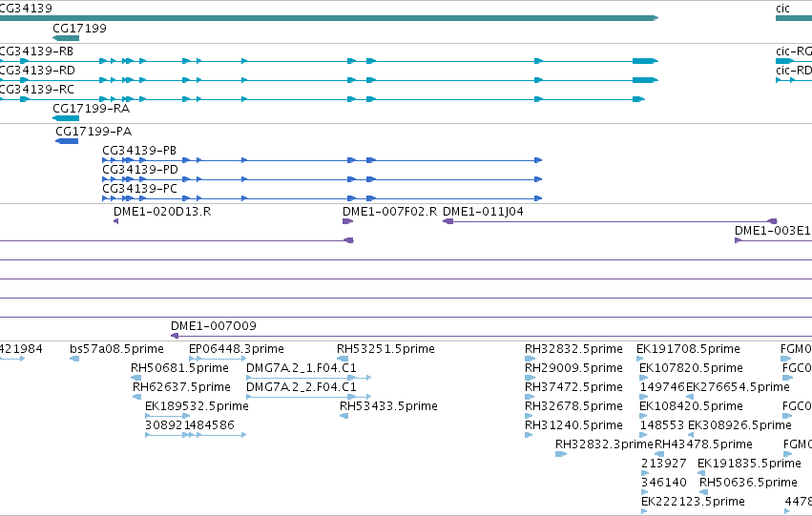Open the CG34139-RB transcript label
The width and height of the screenshot is (812, 516).
tap(36, 52)
